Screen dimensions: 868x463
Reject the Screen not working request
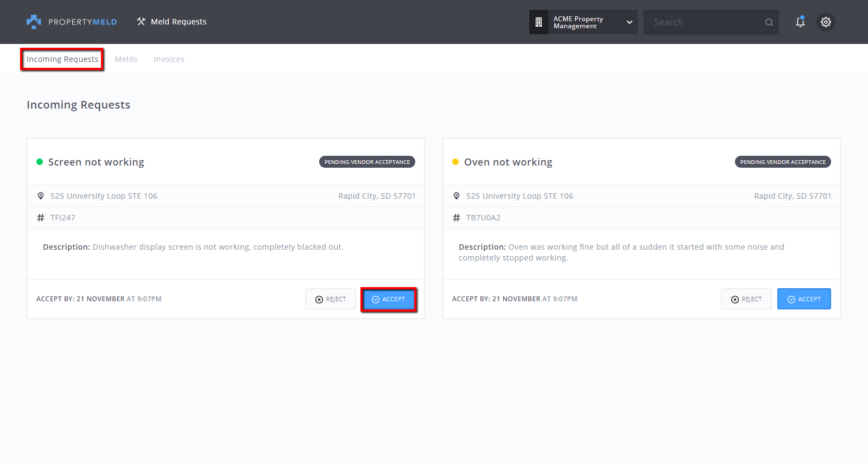click(x=331, y=299)
